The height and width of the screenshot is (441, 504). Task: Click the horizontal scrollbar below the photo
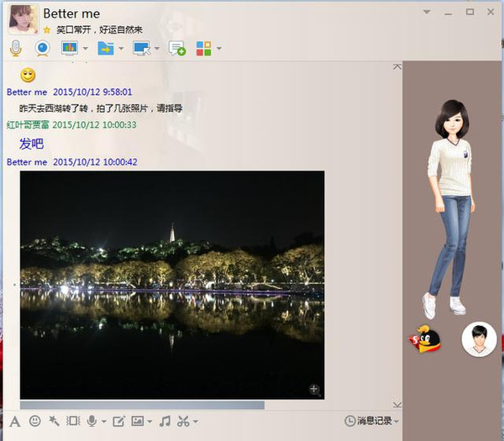click(x=141, y=405)
